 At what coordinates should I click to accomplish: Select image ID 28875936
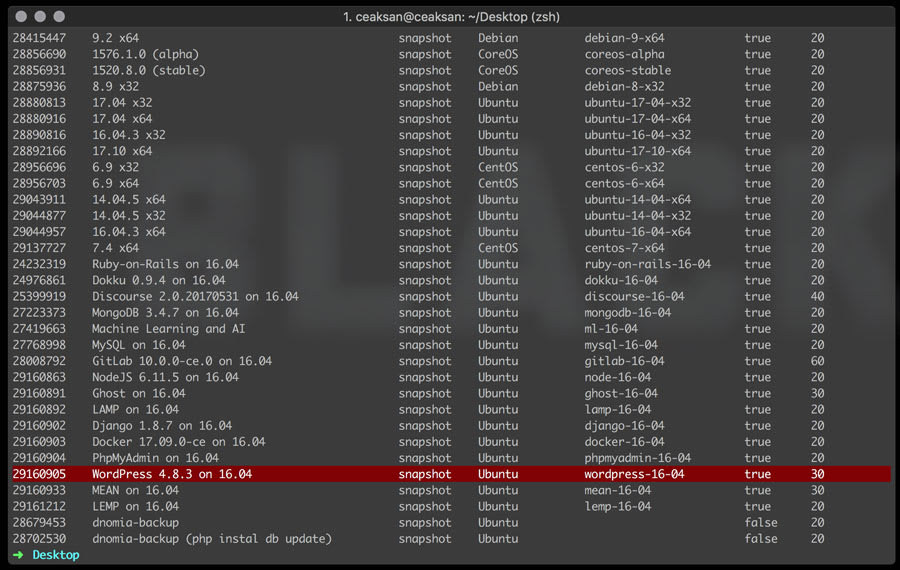tap(39, 86)
